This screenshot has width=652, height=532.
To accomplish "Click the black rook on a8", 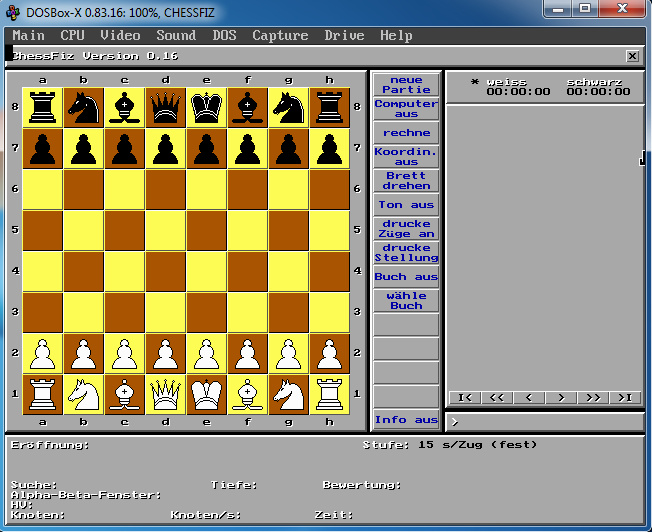I will pos(42,107).
